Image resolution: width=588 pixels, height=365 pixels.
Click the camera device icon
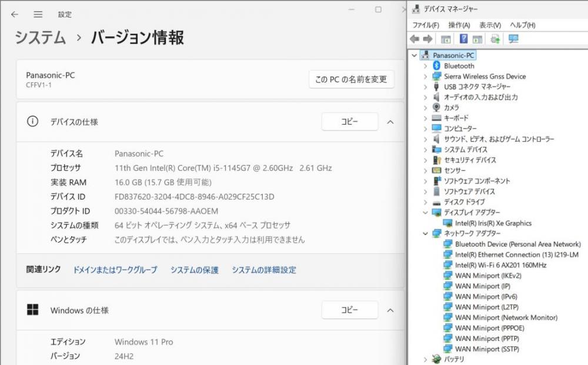[436, 107]
